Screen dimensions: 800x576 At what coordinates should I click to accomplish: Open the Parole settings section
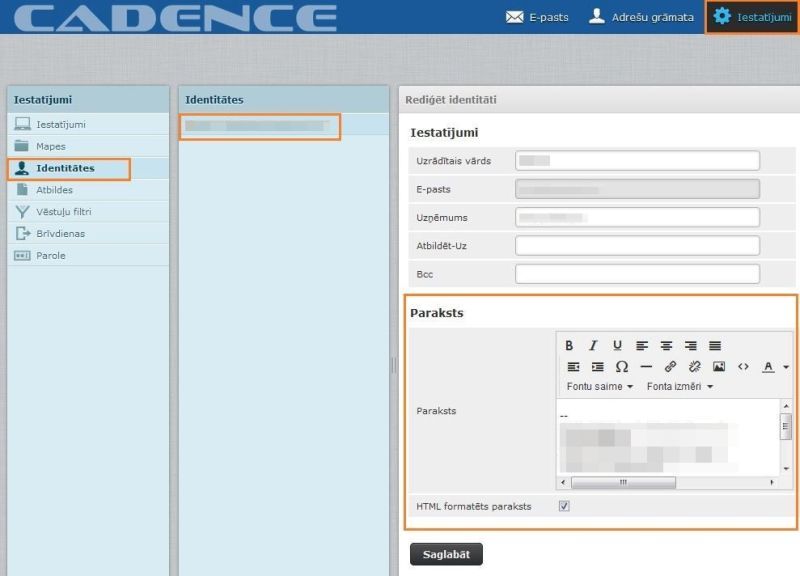51,256
